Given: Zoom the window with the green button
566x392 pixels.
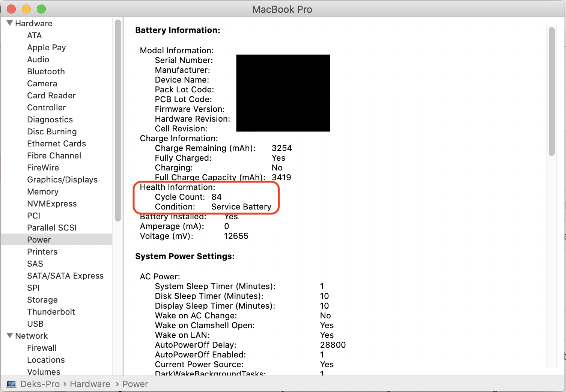Looking at the screenshot, I should [x=41, y=9].
